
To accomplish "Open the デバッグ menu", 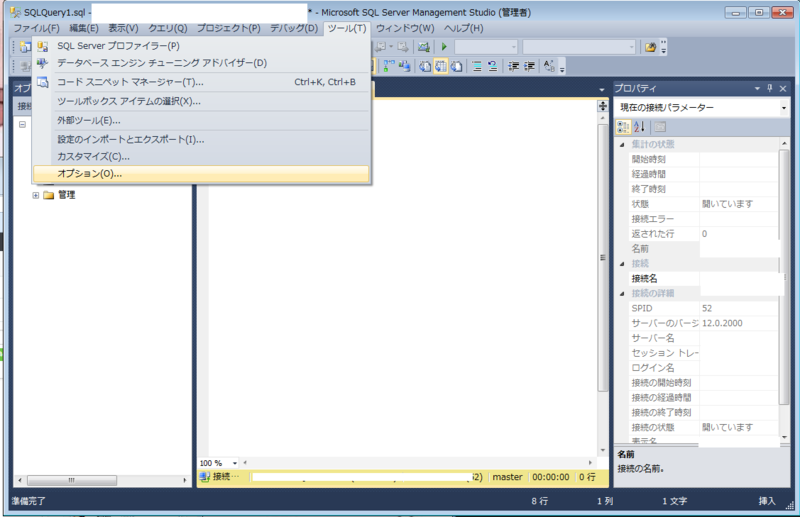I will point(294,28).
